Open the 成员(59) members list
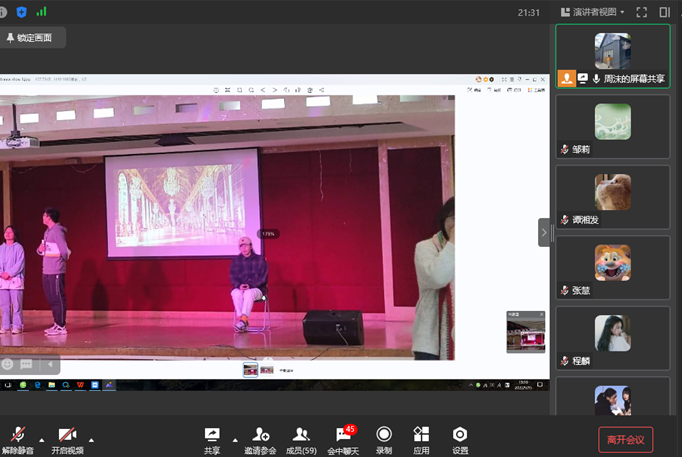Screen dimensions: 682x457 pos(300,435)
